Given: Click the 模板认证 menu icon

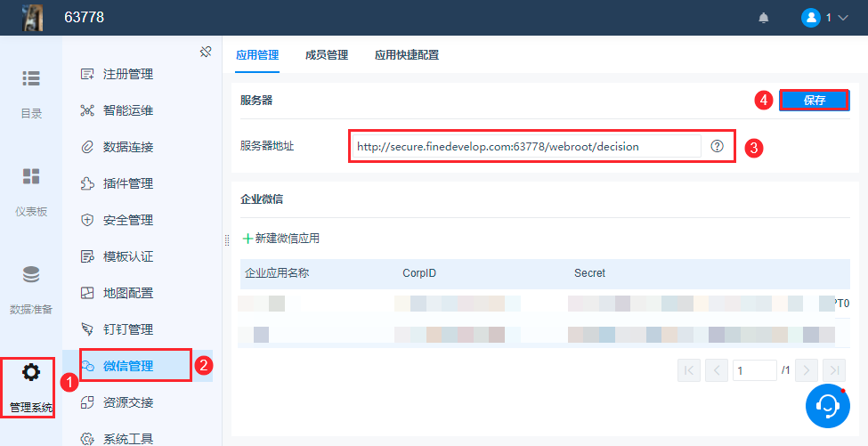Looking at the screenshot, I should coord(87,256).
